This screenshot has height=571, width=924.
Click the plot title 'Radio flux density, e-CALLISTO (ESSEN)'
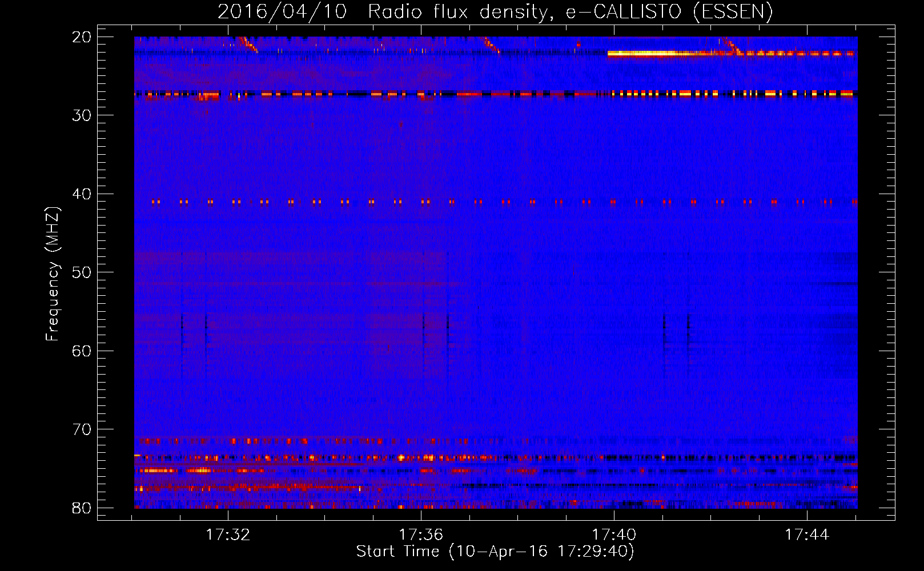570,12
